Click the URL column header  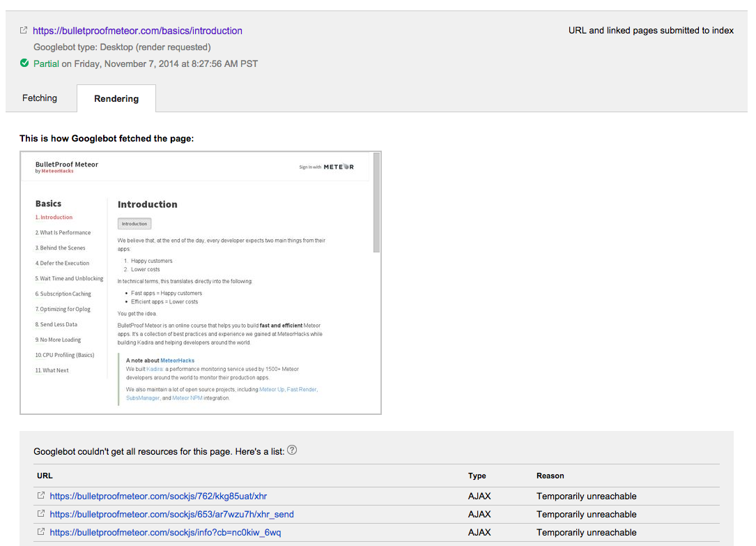click(45, 476)
